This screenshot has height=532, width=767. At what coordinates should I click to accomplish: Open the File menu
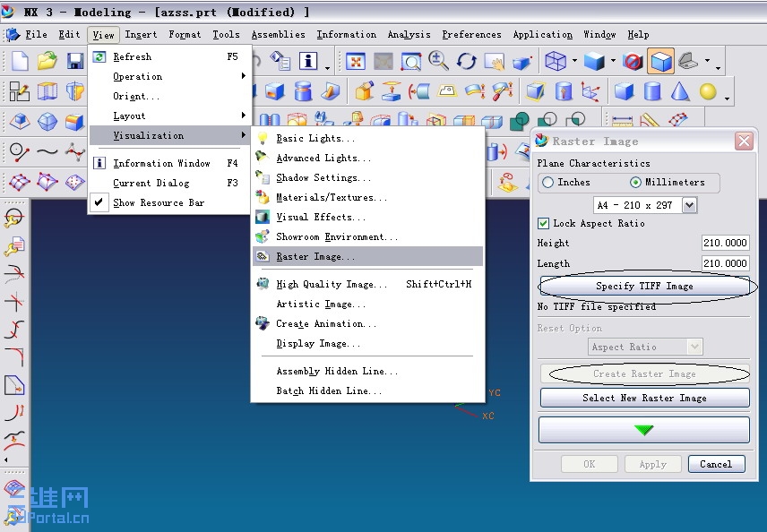(36, 35)
